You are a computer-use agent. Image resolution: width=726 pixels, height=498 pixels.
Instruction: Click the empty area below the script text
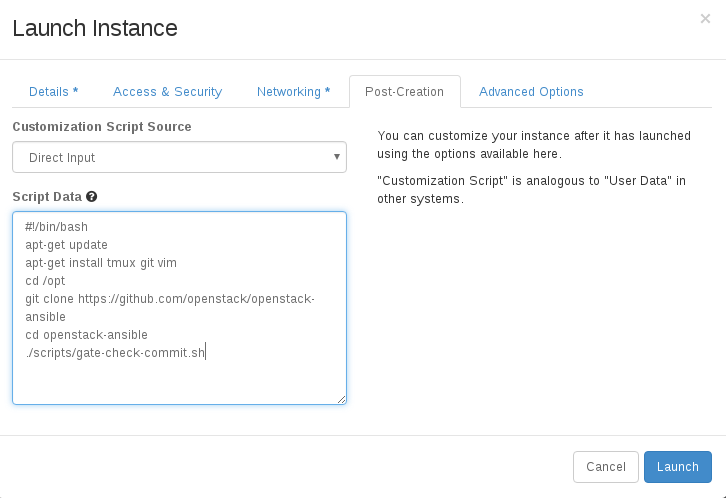coord(179,381)
